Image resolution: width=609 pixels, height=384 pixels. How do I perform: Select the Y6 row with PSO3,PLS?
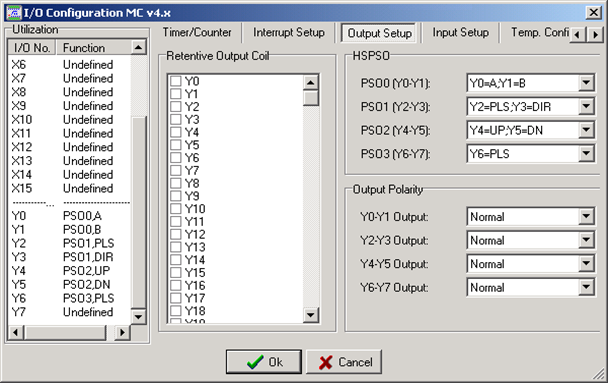(x=69, y=298)
